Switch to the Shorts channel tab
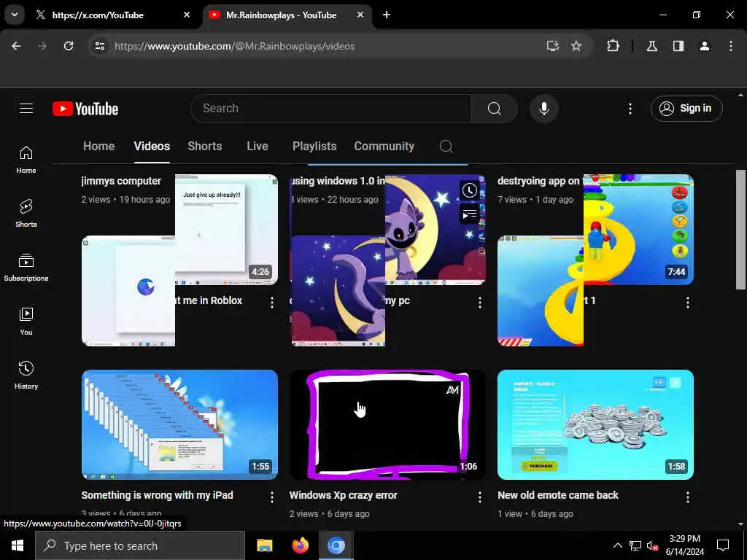 click(x=205, y=146)
